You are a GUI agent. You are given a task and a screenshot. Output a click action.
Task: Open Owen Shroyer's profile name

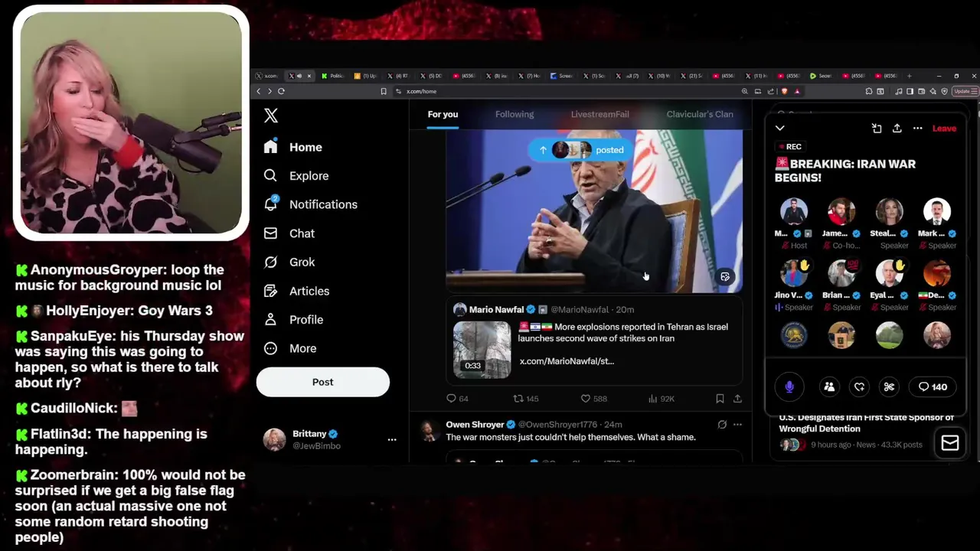coord(475,425)
